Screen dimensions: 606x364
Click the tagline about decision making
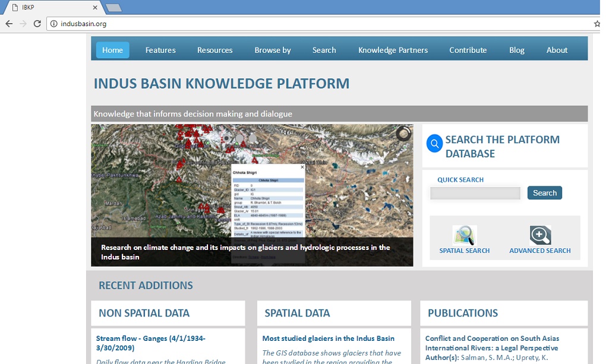pyautogui.click(x=193, y=114)
